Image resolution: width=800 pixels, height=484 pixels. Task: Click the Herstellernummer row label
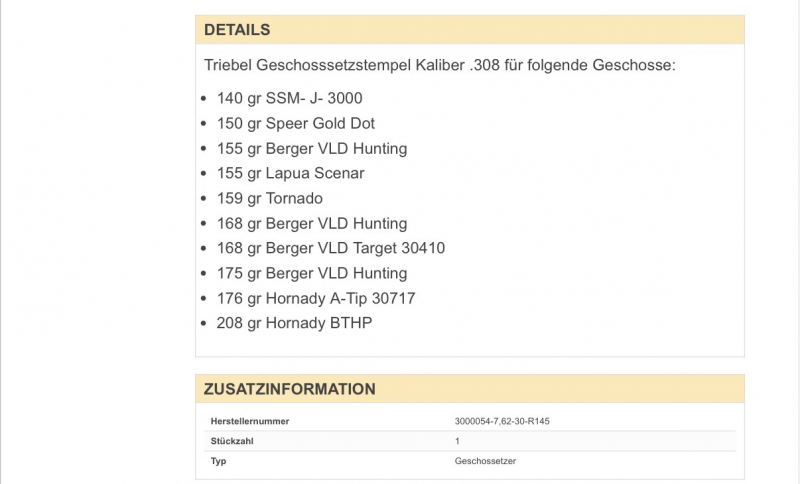pos(250,421)
